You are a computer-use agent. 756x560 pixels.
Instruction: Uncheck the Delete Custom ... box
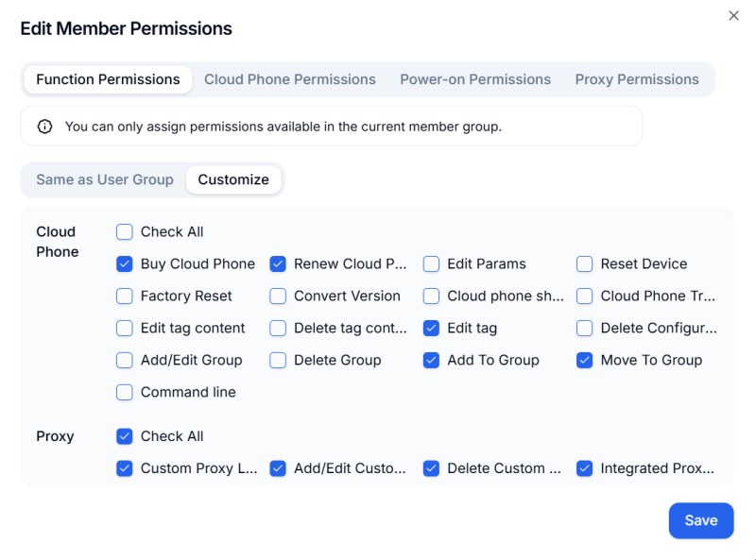431,468
